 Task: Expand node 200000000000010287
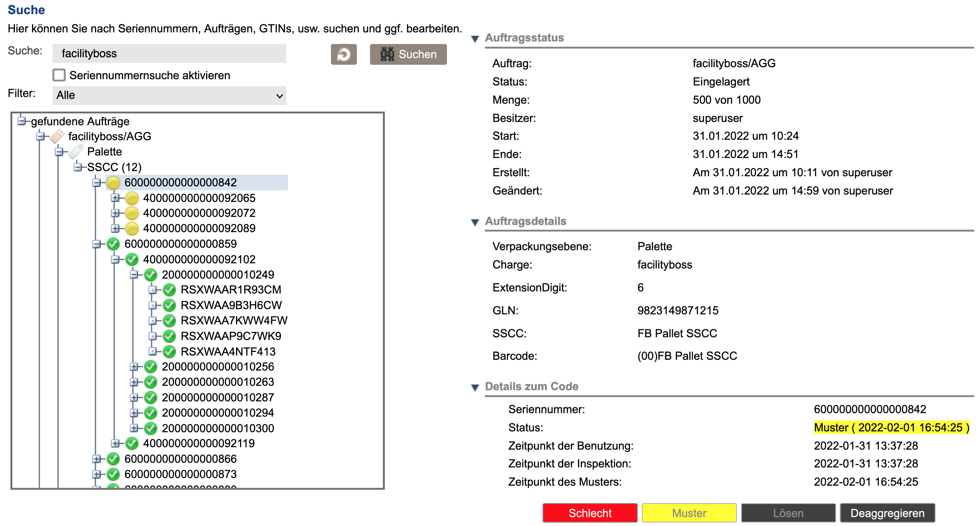click(133, 397)
